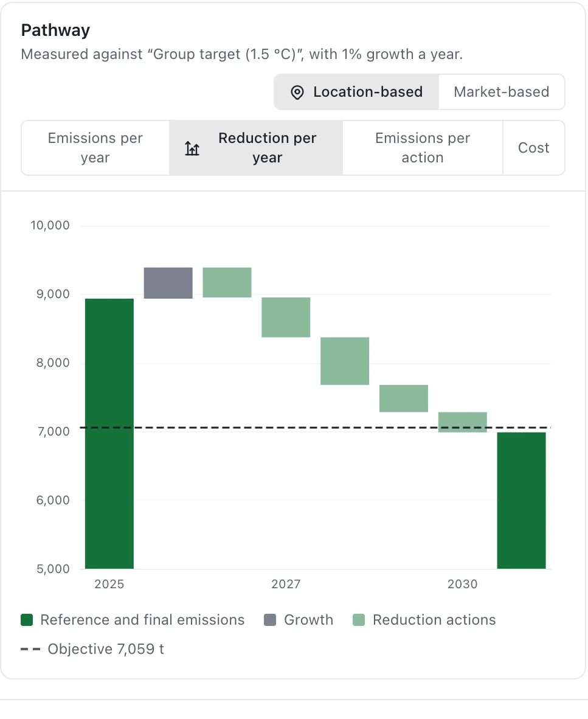Open the Emissions per action tab
588x719 pixels.
(423, 148)
